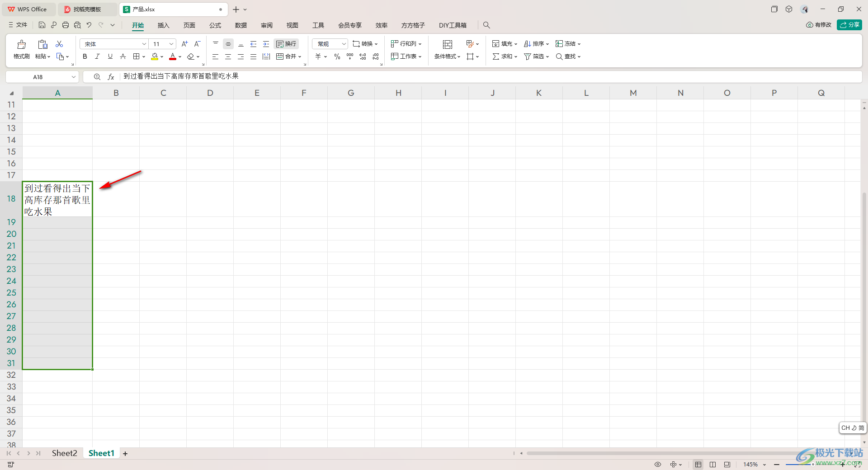Image resolution: width=868 pixels, height=470 pixels.
Task: Toggle middle vertical alignment
Action: [228, 44]
